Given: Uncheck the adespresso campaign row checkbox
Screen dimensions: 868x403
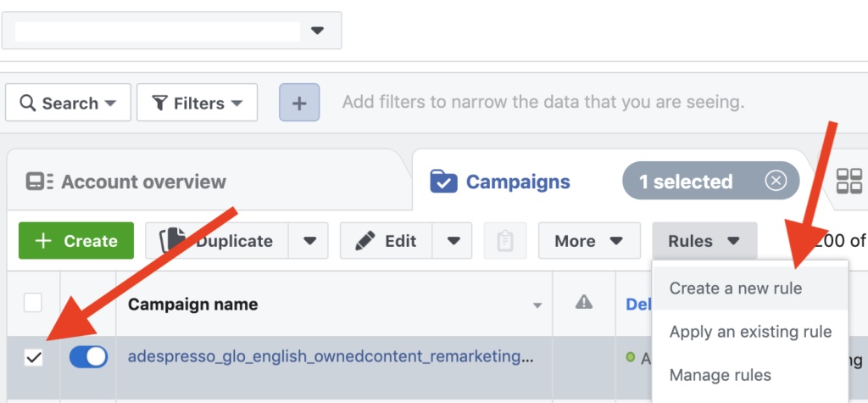Looking at the screenshot, I should pyautogui.click(x=33, y=357).
